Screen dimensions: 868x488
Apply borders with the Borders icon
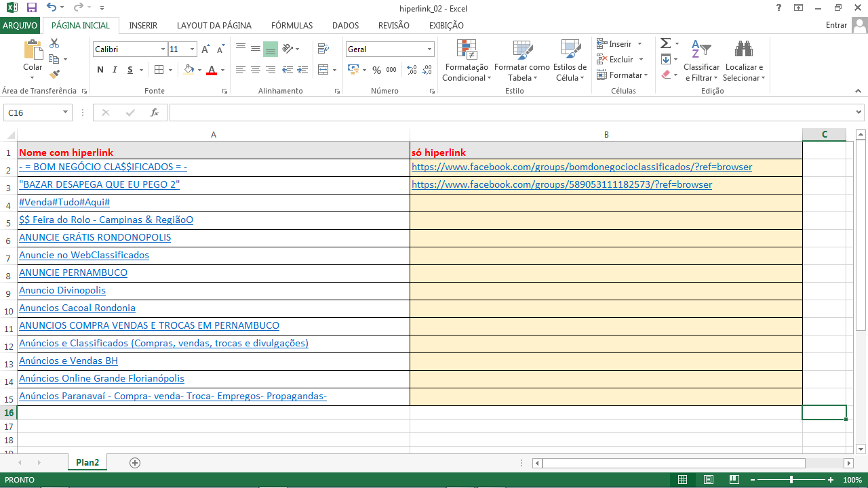pyautogui.click(x=159, y=70)
